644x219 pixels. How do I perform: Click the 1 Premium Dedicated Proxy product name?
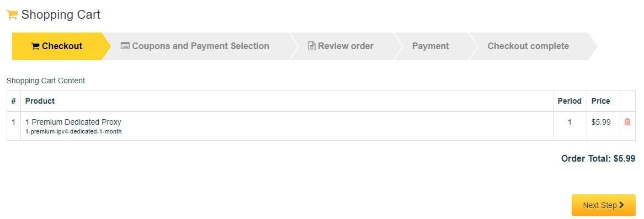pos(73,122)
